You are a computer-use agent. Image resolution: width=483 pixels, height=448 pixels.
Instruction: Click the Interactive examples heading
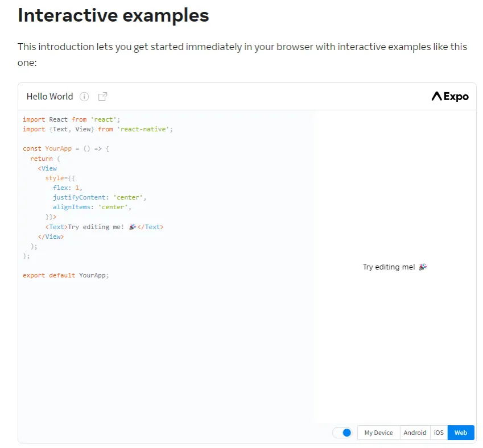[x=113, y=15]
